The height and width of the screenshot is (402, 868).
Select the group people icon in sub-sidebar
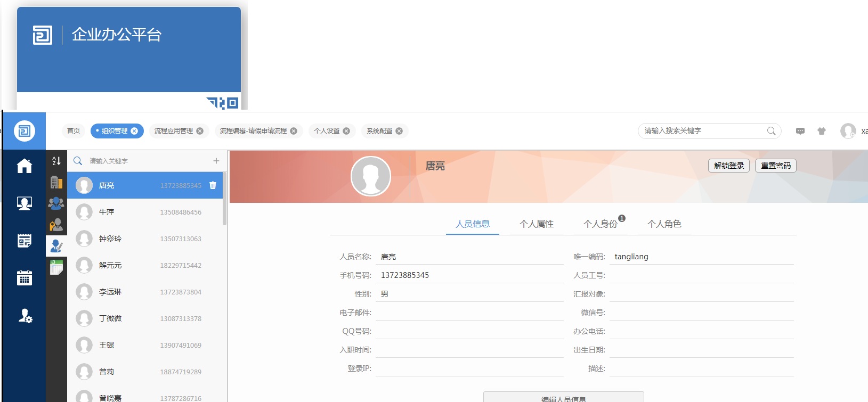pos(56,203)
